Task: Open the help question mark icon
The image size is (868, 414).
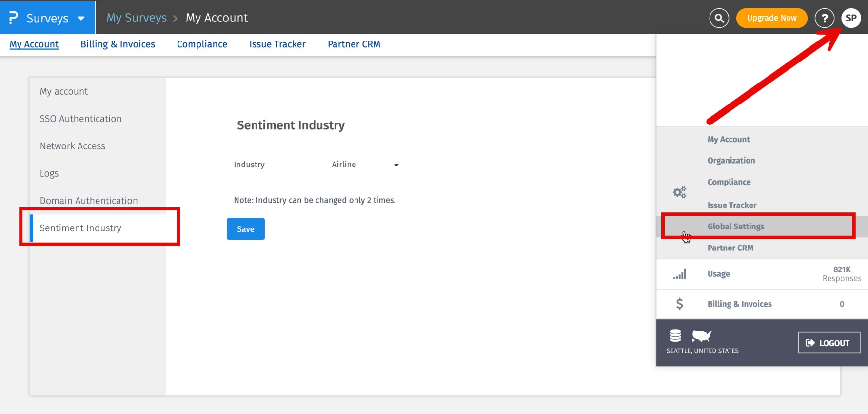Action: (x=824, y=18)
